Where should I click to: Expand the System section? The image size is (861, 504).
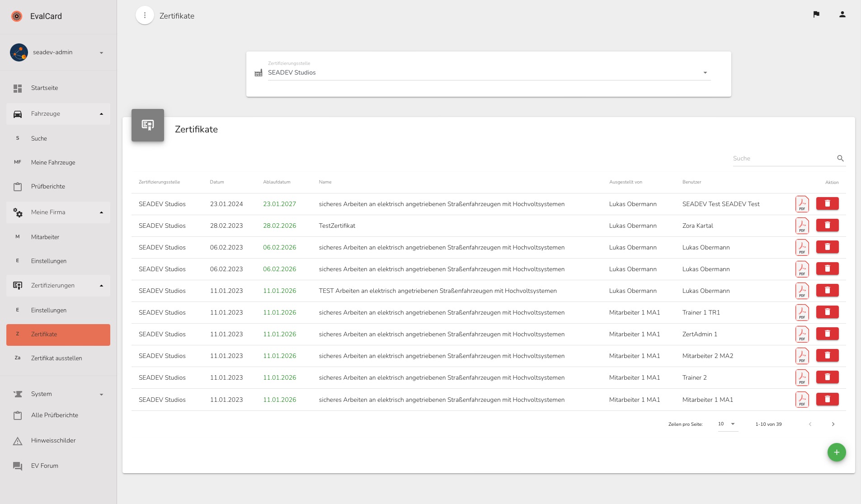[101, 394]
